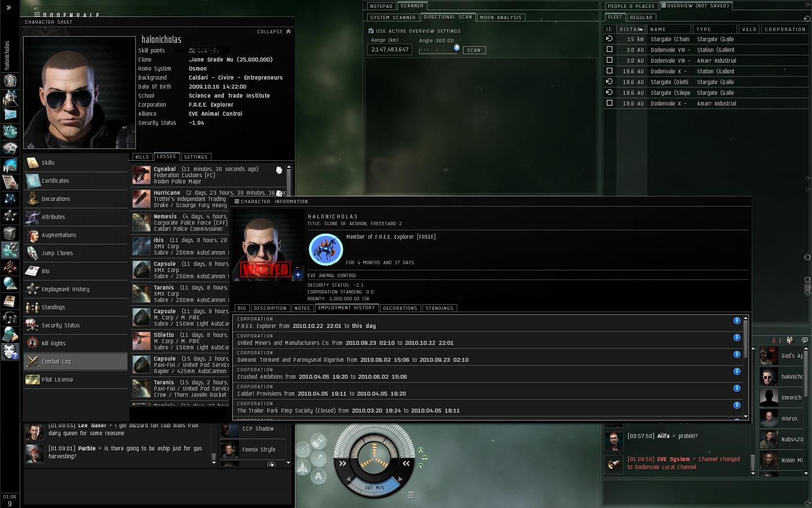812x508 pixels.
Task: Open the calculator icon in the Neocom sidebar
Action: (x=10, y=335)
